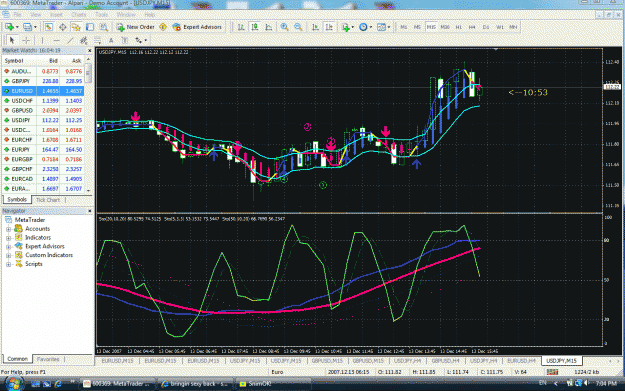Open the MetaEditor yellow diamond icon
The width and height of the screenshot is (625, 391).
pyautogui.click(x=163, y=27)
